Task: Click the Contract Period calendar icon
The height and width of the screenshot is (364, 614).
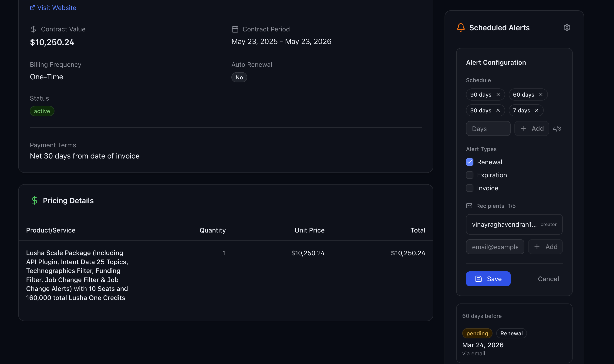Action: (235, 29)
